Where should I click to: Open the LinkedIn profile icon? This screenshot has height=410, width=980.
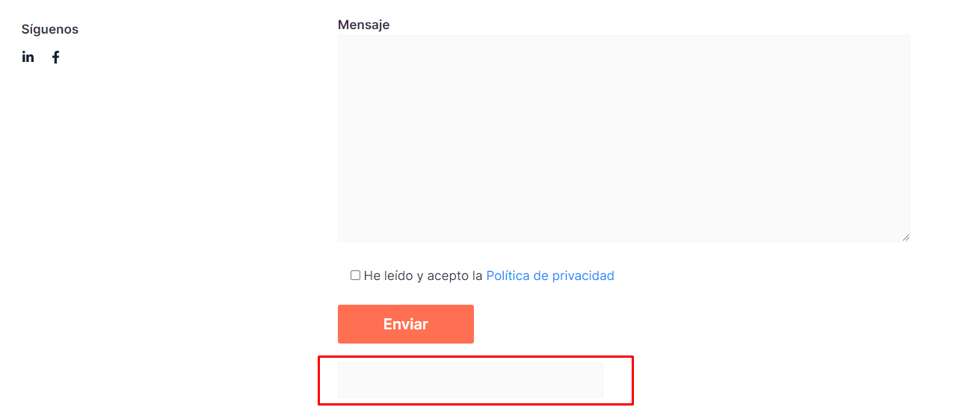(28, 57)
